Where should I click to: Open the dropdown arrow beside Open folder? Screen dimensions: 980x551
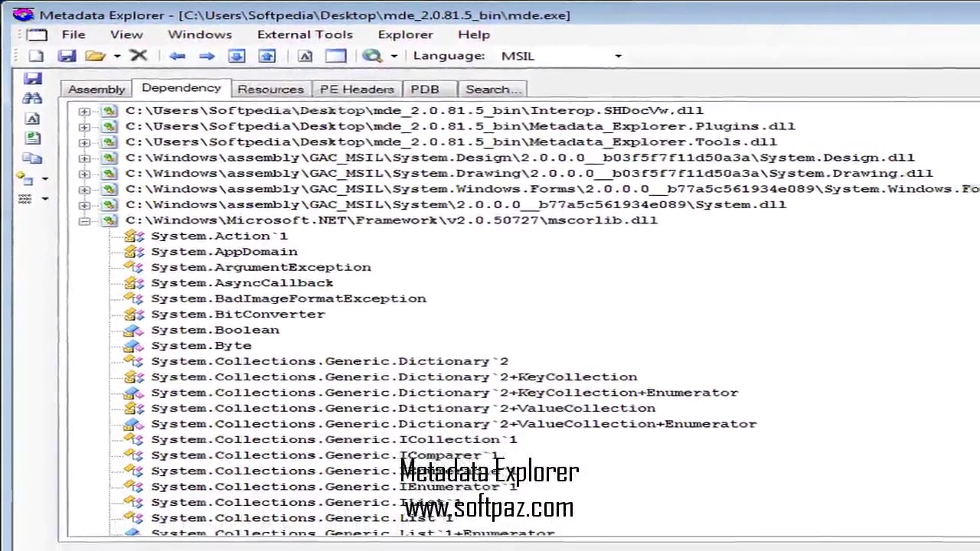click(x=117, y=56)
